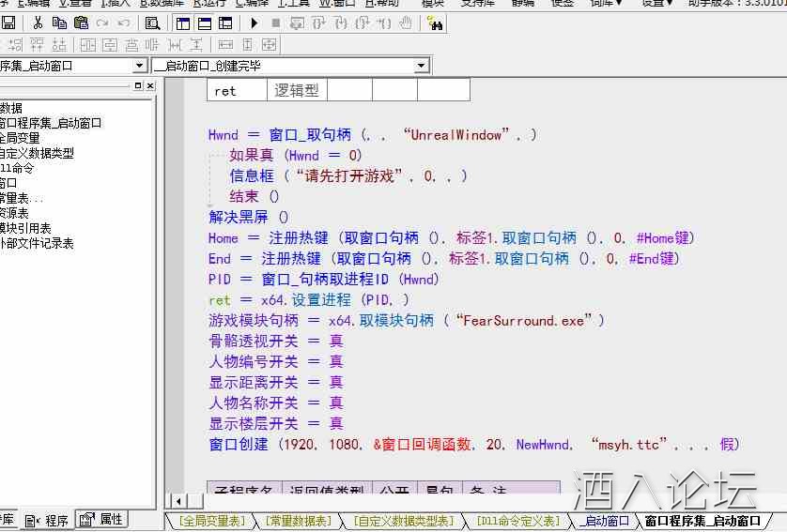The image size is (787, 532).
Task: Close the left side panel
Action: tap(150, 85)
